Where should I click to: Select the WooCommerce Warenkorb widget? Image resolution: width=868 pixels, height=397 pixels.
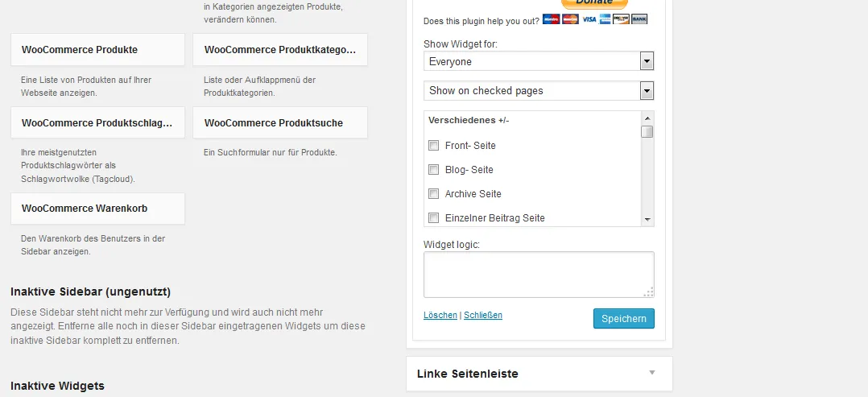coord(97,209)
